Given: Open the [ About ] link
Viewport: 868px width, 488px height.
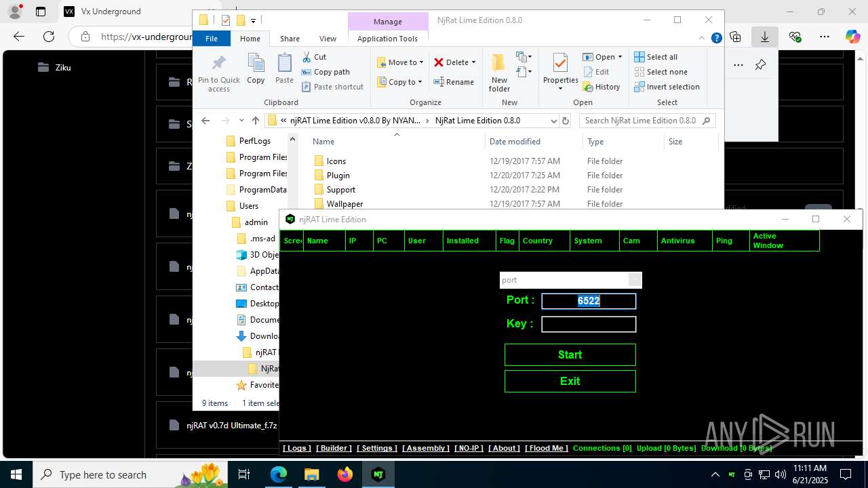Looking at the screenshot, I should click(505, 448).
